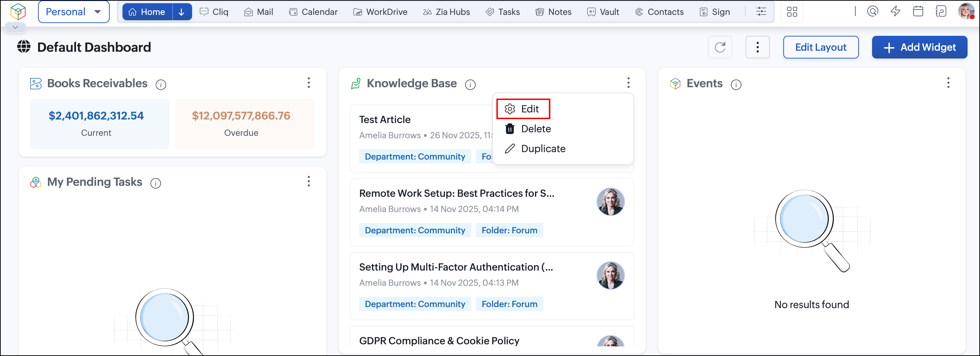
Task: Click Folder: Forum tag on Remote Work Setup
Action: click(x=510, y=230)
